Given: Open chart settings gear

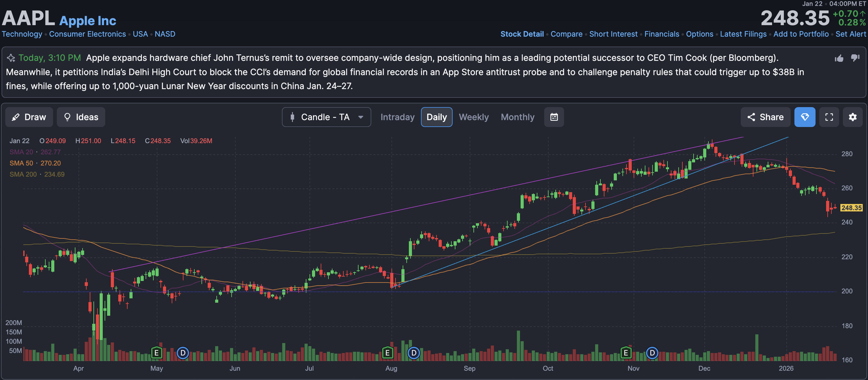Looking at the screenshot, I should (852, 117).
